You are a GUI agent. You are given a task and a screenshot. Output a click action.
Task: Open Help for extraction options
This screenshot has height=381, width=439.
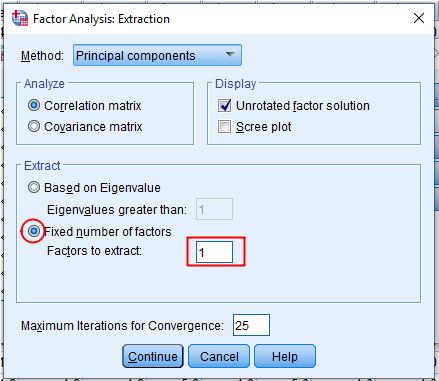coord(285,356)
